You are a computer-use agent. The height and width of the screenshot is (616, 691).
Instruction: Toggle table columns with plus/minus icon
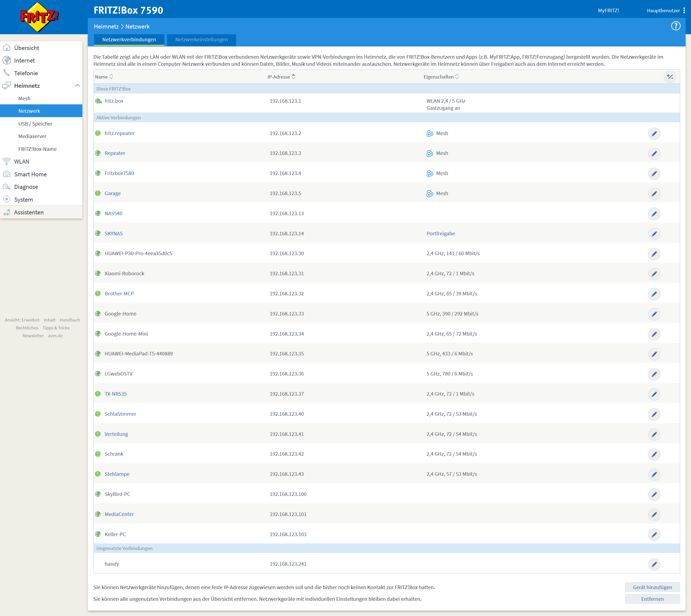coord(670,77)
